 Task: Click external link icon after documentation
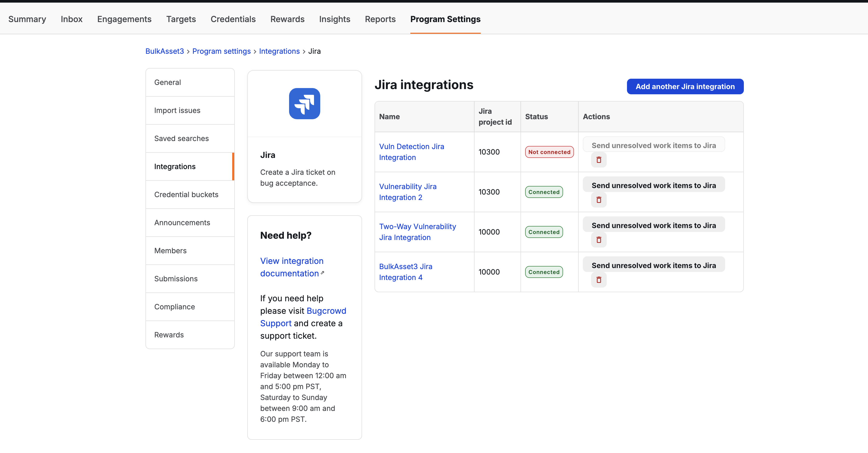pos(323,273)
